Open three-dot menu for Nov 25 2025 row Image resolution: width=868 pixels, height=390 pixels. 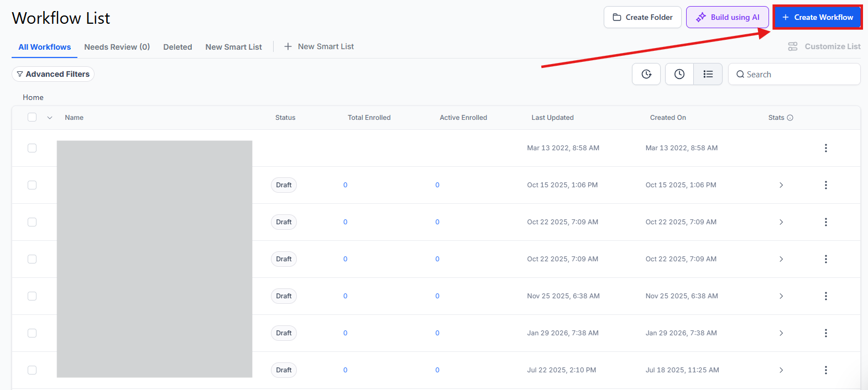tap(825, 296)
